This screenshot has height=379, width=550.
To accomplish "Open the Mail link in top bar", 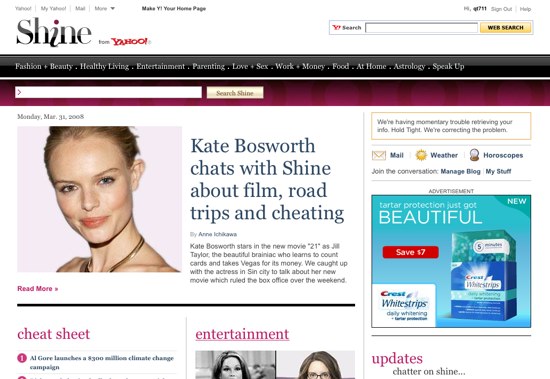I will pos(80,8).
